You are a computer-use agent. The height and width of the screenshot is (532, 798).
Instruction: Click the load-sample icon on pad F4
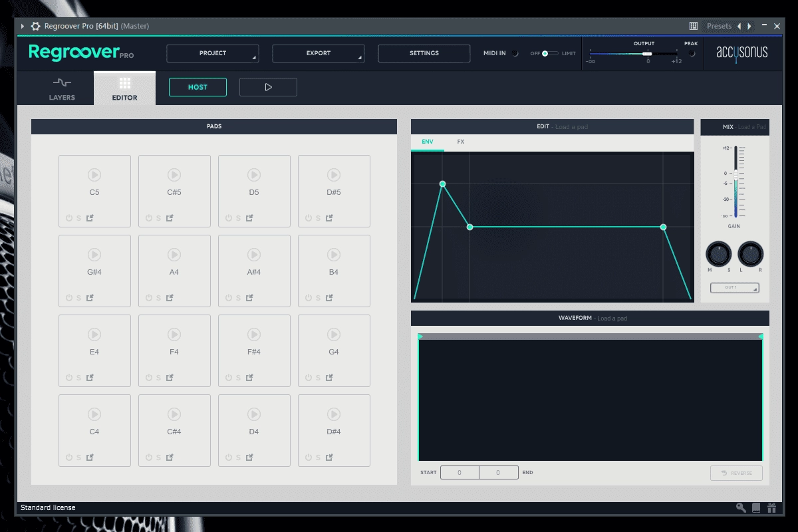(x=170, y=378)
